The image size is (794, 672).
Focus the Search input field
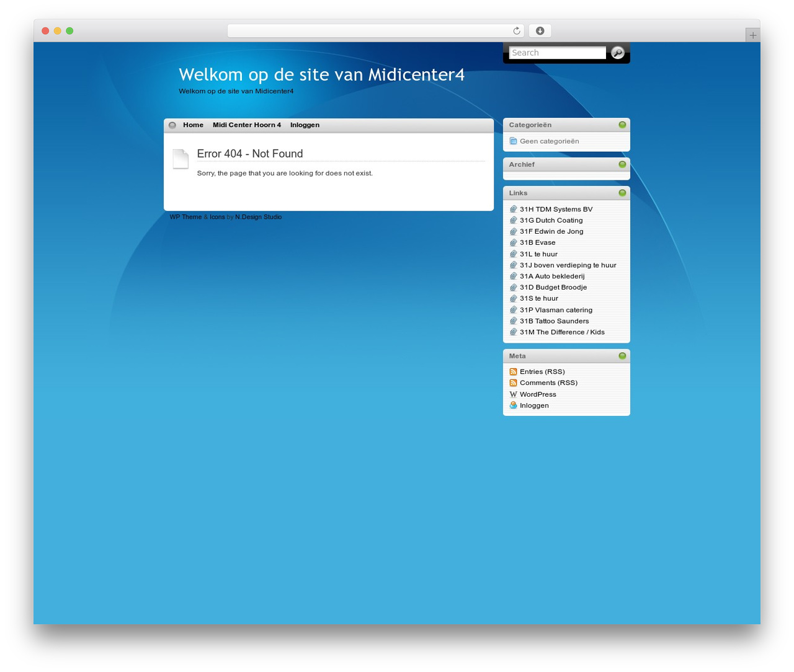click(x=557, y=53)
